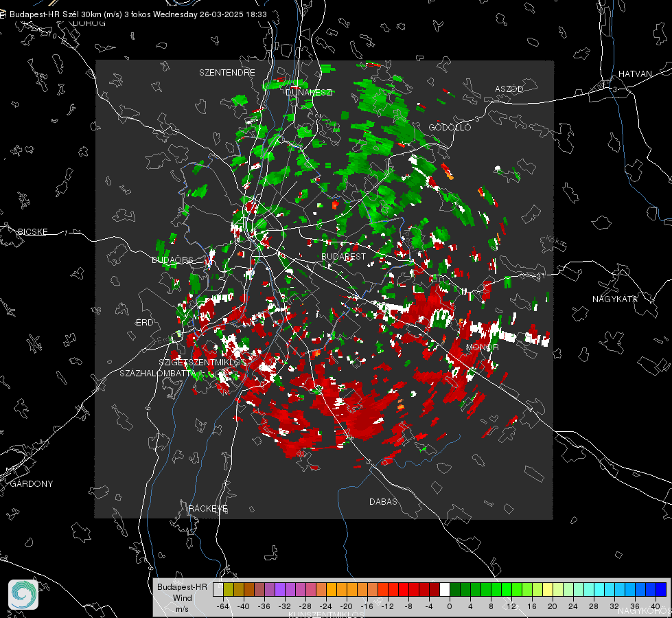672x618 pixels.
Task: Click the SZENTENDRE label
Action: click(x=227, y=73)
